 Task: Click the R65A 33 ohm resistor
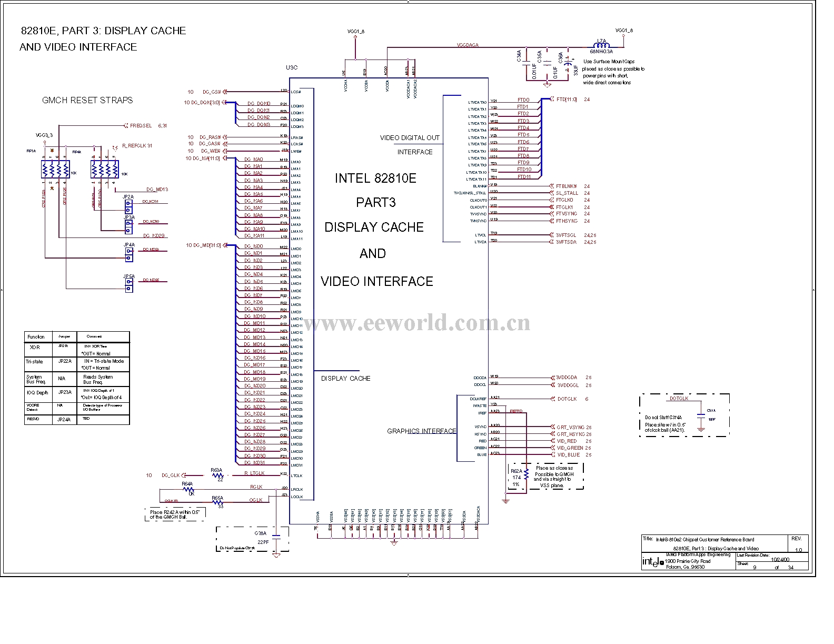coord(218,503)
